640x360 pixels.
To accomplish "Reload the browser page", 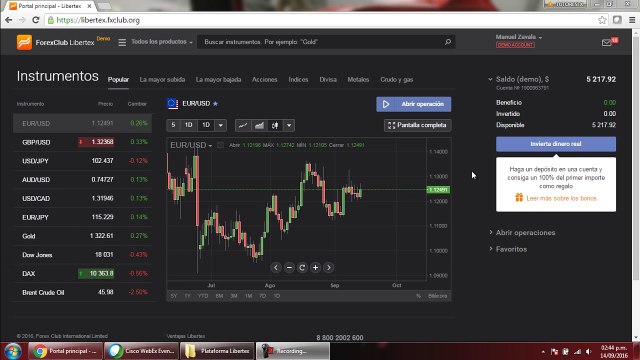I will [x=36, y=20].
